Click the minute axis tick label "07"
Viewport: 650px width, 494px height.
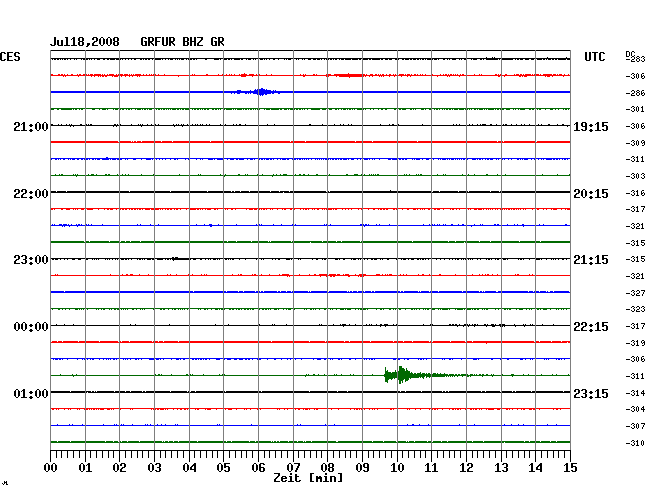click(293, 468)
